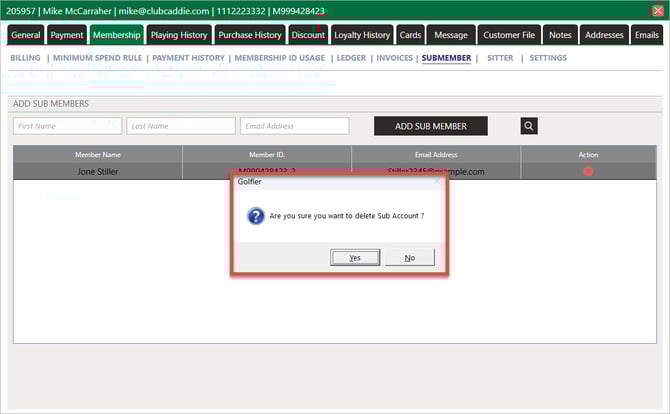Cancel deletion by clicking No

(x=409, y=257)
